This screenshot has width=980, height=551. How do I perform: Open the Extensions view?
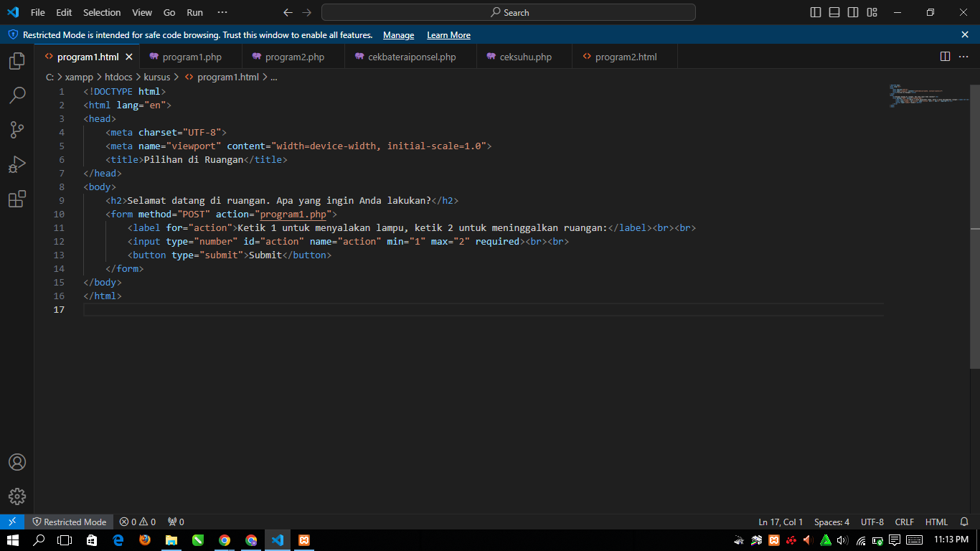click(x=17, y=199)
